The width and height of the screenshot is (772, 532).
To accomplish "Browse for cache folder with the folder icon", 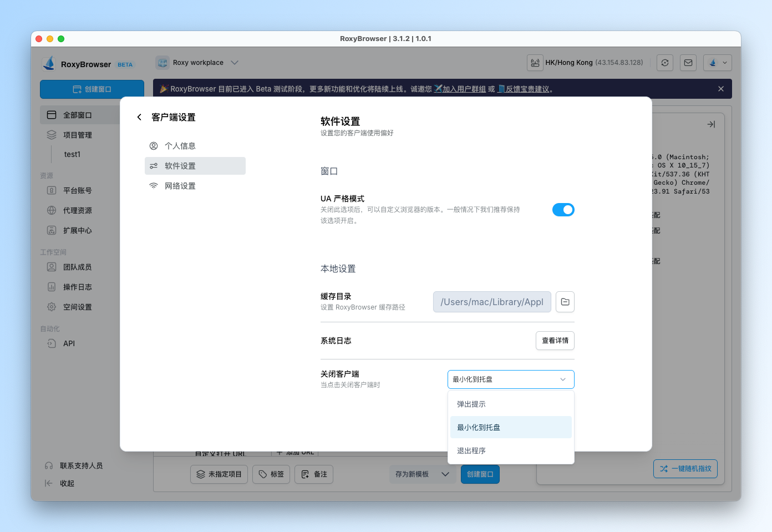I will click(565, 302).
